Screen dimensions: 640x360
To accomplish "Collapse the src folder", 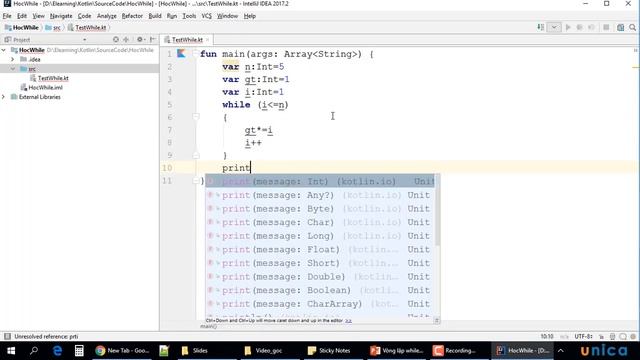I will click(x=13, y=69).
